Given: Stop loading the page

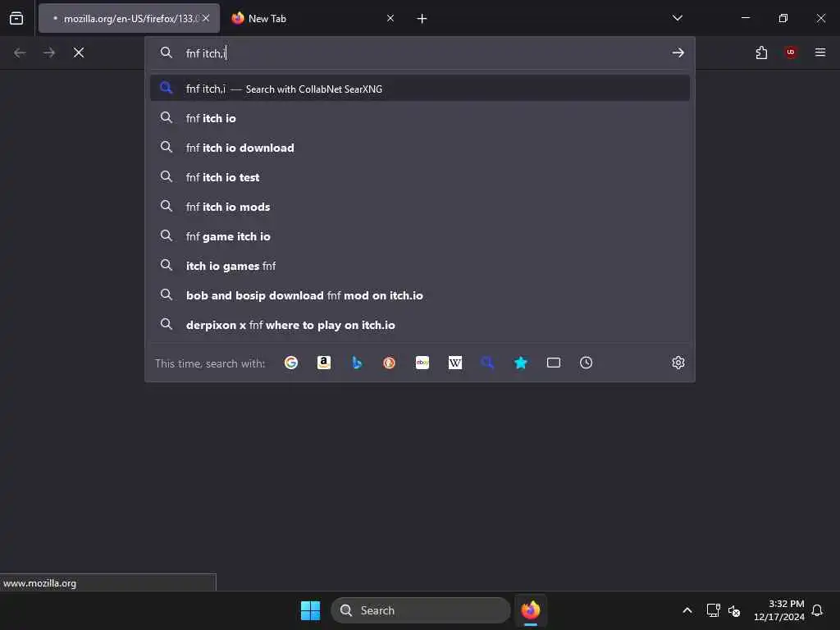Looking at the screenshot, I should [x=79, y=52].
